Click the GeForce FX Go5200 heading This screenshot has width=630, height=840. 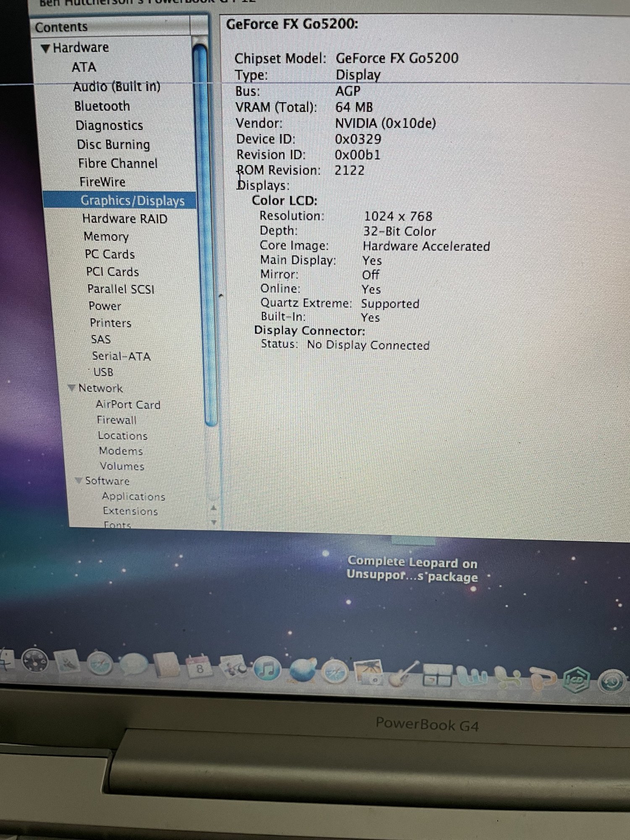tap(292, 24)
